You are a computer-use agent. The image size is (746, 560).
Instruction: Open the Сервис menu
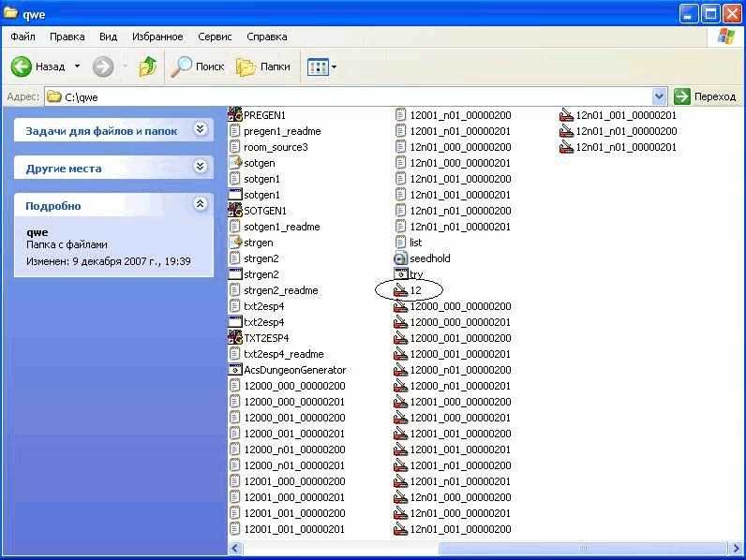215,37
